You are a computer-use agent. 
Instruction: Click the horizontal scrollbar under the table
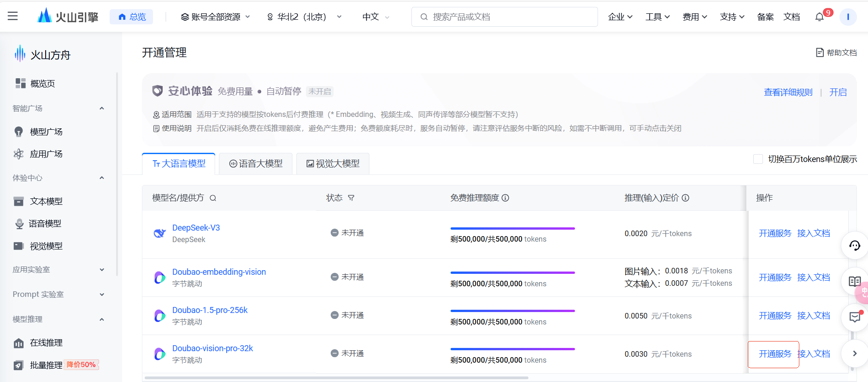point(336,378)
